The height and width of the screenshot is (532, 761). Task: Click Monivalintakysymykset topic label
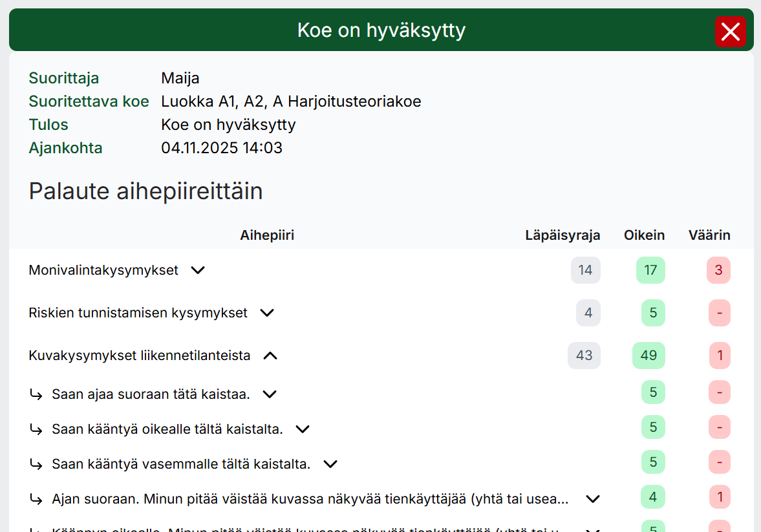click(103, 270)
